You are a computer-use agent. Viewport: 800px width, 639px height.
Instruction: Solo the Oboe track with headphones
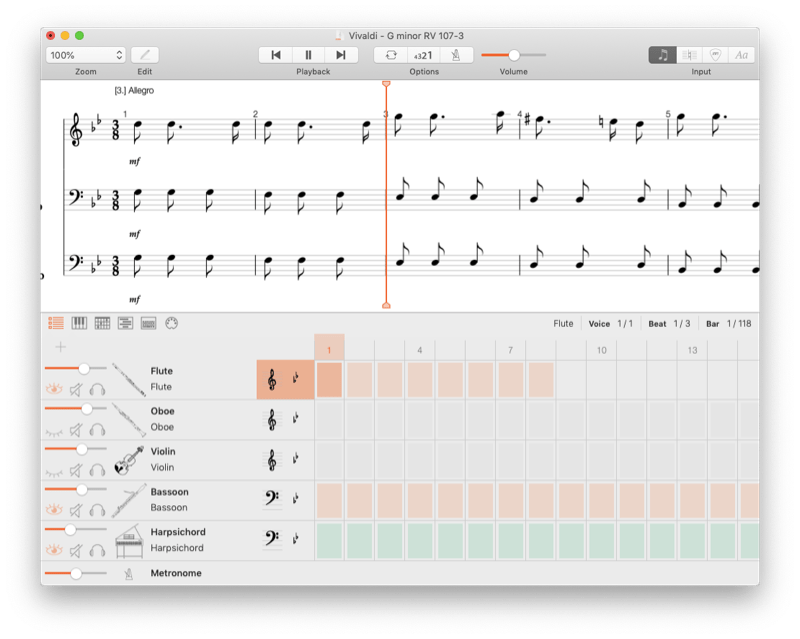tap(97, 430)
